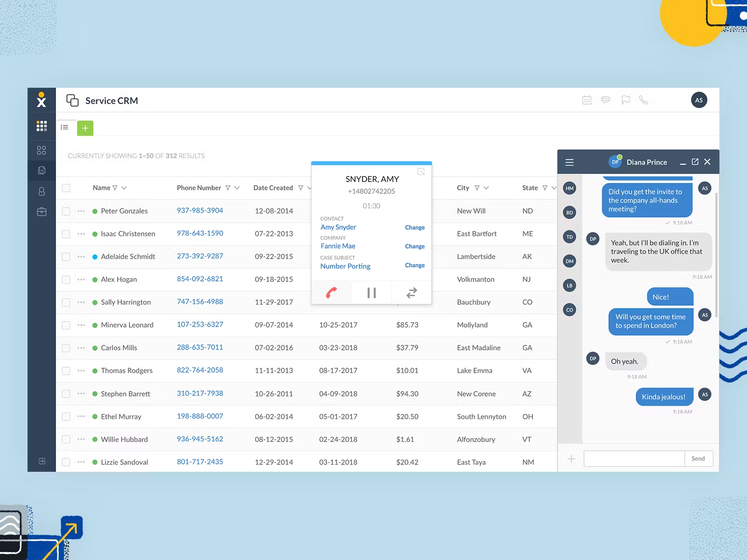Hang up the call with Amy Snyder

[x=331, y=293]
